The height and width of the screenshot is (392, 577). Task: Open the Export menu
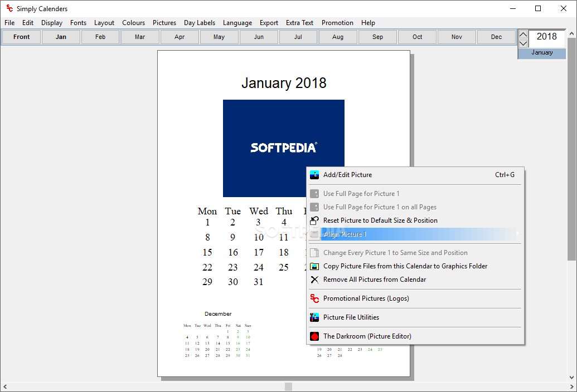[269, 23]
